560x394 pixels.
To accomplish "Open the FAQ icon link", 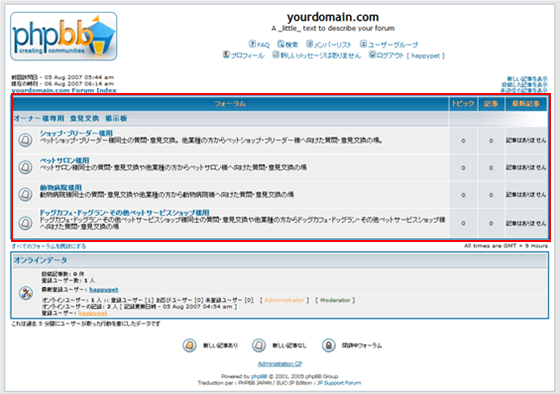I will point(252,44).
